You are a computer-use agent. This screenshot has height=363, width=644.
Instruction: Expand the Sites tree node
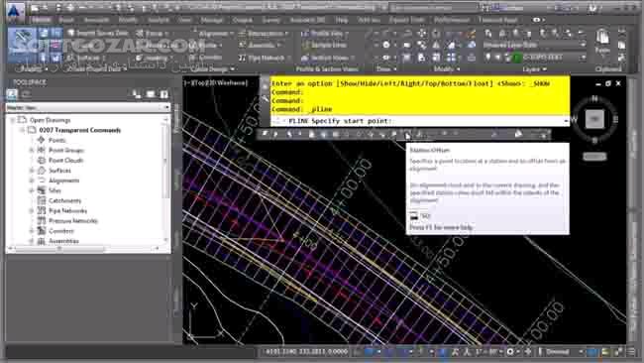pos(32,190)
